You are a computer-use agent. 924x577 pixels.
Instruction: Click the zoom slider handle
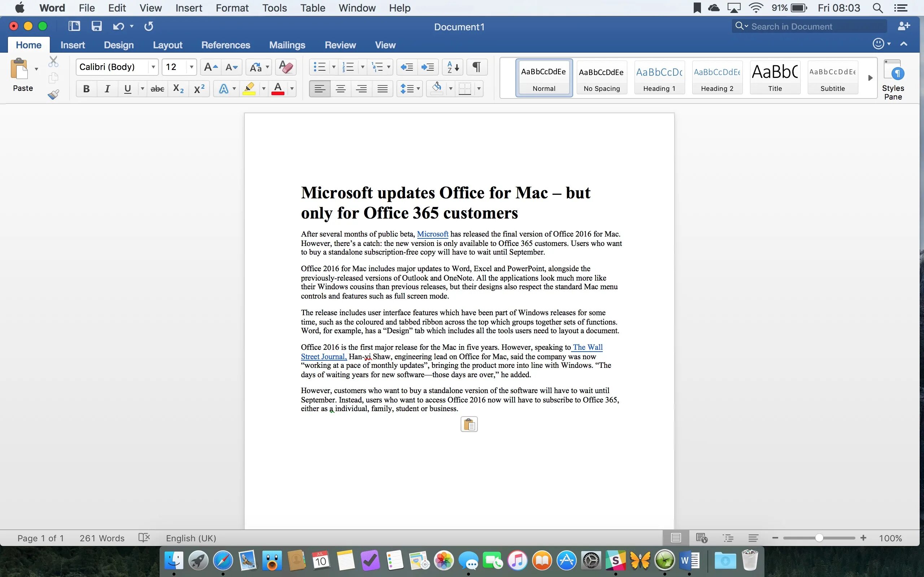pyautogui.click(x=819, y=538)
